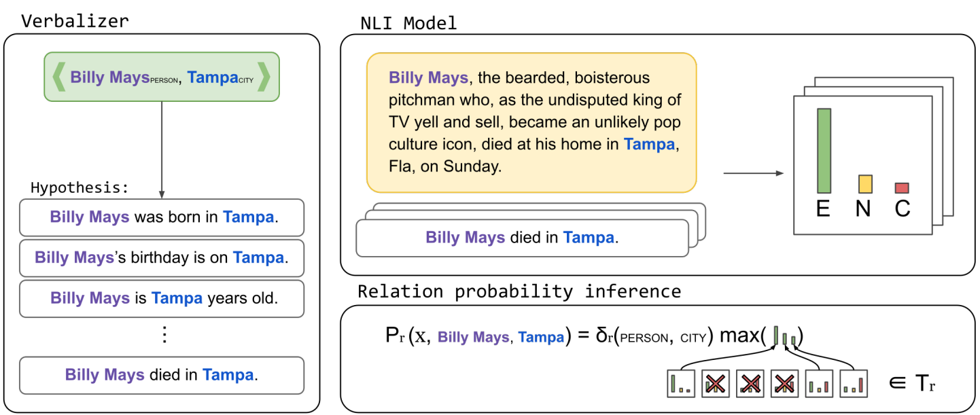Click the 'Relation probability inference' heading
This screenshot has height=415, width=980.
click(519, 291)
